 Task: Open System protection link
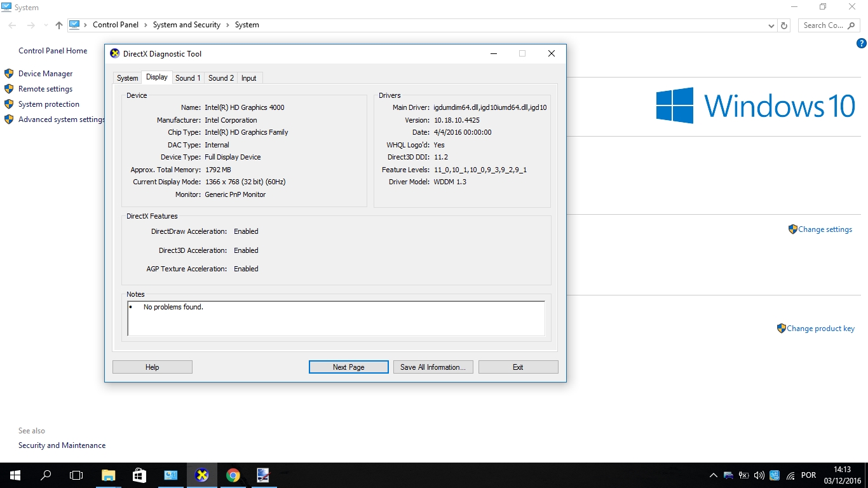49,104
